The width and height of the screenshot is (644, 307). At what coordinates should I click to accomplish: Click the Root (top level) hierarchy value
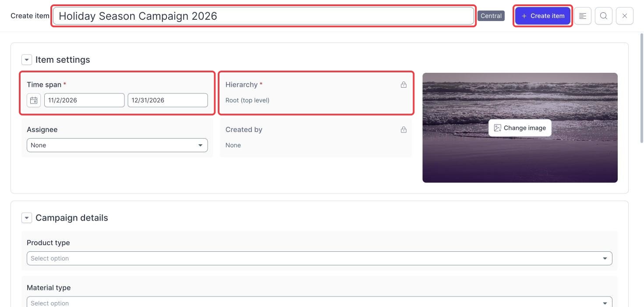click(248, 100)
